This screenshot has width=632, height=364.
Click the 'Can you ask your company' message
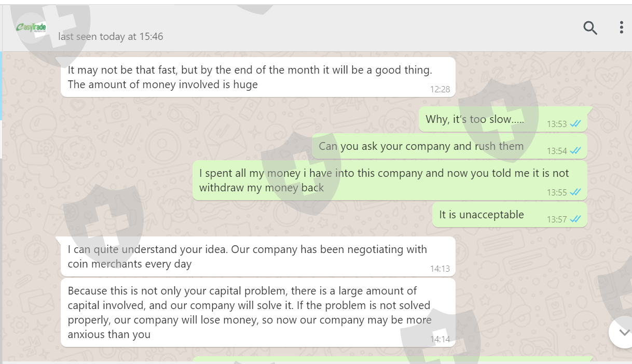[x=421, y=146]
